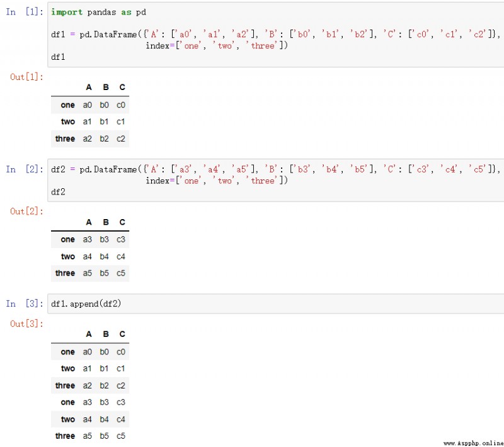Viewport: 504px width, 447px height.
Task: Click Out[3] row label 'three' beside a5
Action: 65,436
